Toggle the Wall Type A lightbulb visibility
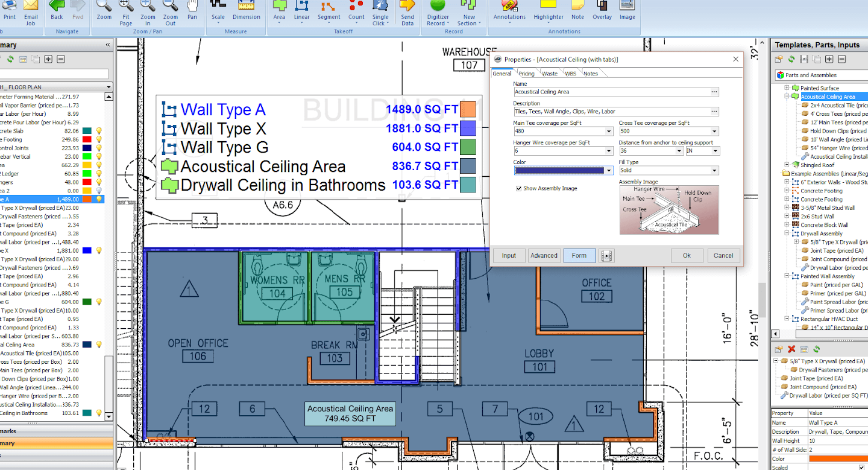The height and width of the screenshot is (470, 868). (99, 199)
